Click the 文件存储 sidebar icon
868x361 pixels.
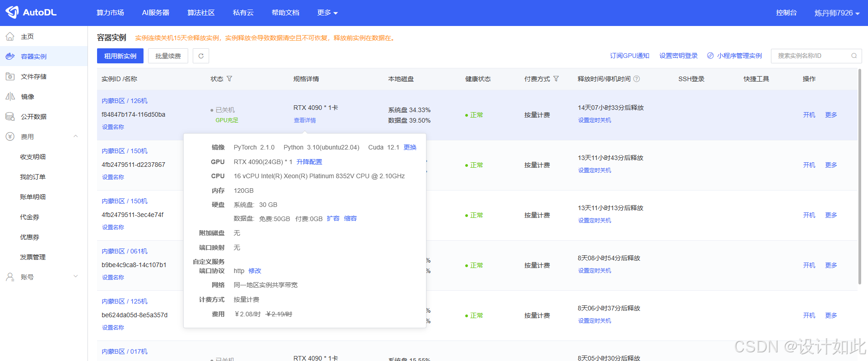click(10, 77)
